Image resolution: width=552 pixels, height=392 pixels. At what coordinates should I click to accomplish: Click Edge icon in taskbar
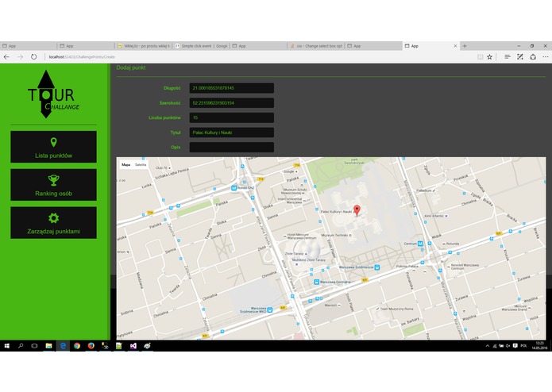click(x=63, y=346)
